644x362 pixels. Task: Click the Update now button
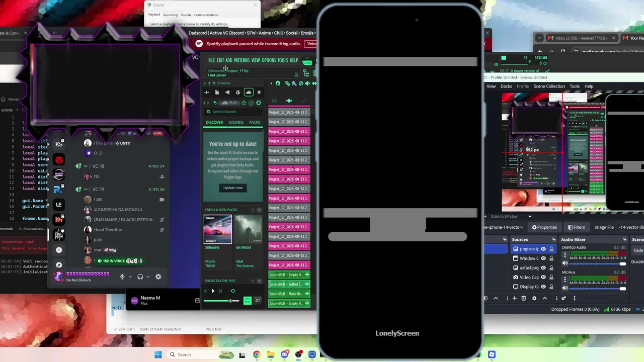[233, 188]
